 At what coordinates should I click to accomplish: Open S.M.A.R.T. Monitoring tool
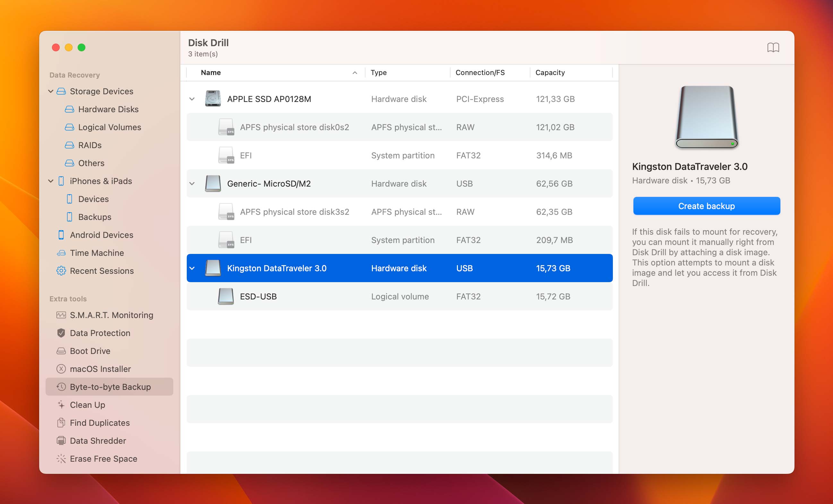point(112,315)
